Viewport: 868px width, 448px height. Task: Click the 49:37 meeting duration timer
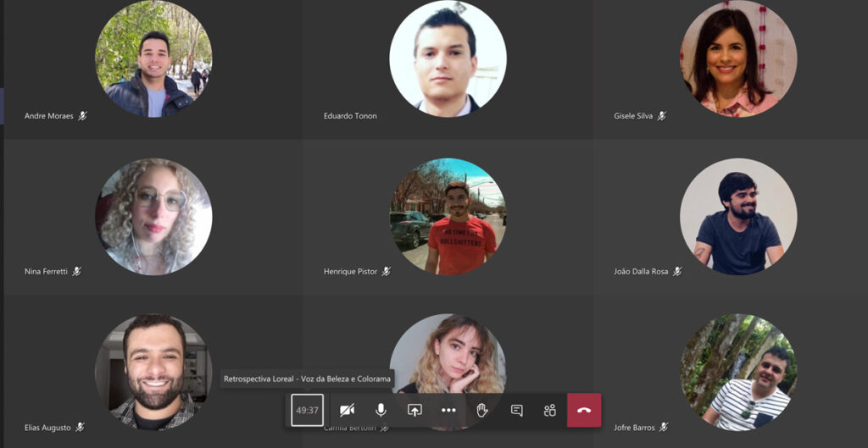coord(307,411)
